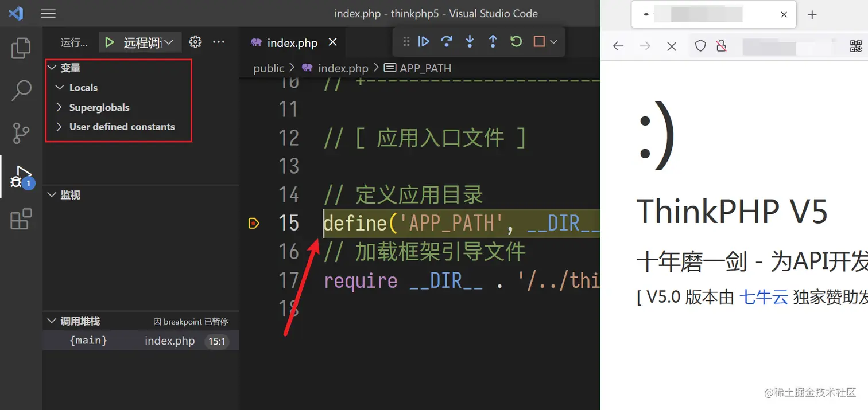
Task: Click the browser shield tracking icon
Action: 700,46
